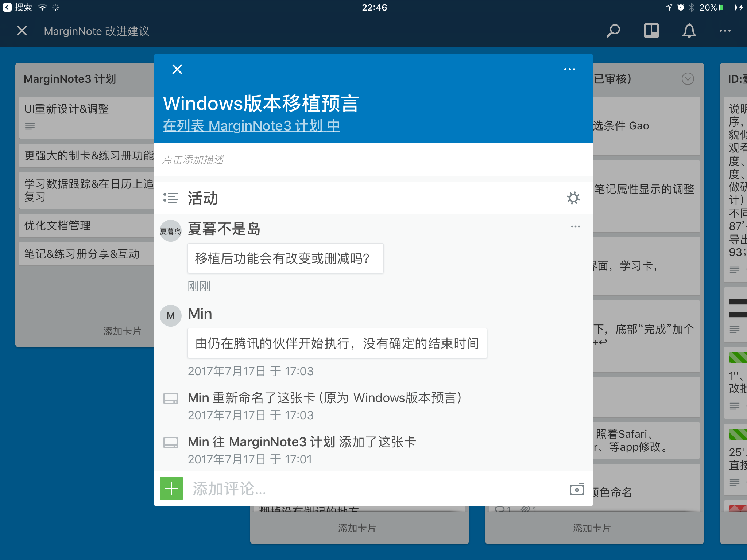Open the UI重新设计&调整 card
Viewport: 747px width, 560px height.
coord(86,117)
